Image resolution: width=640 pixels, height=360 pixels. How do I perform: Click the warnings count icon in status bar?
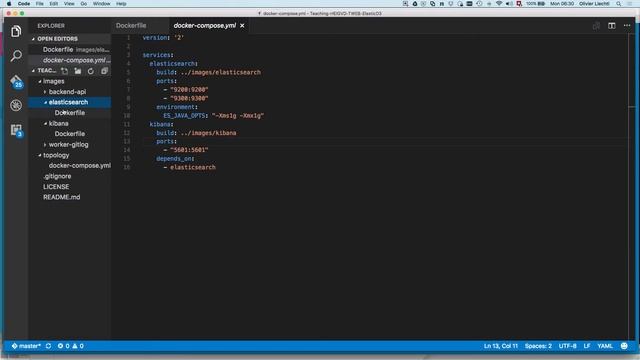[75, 346]
